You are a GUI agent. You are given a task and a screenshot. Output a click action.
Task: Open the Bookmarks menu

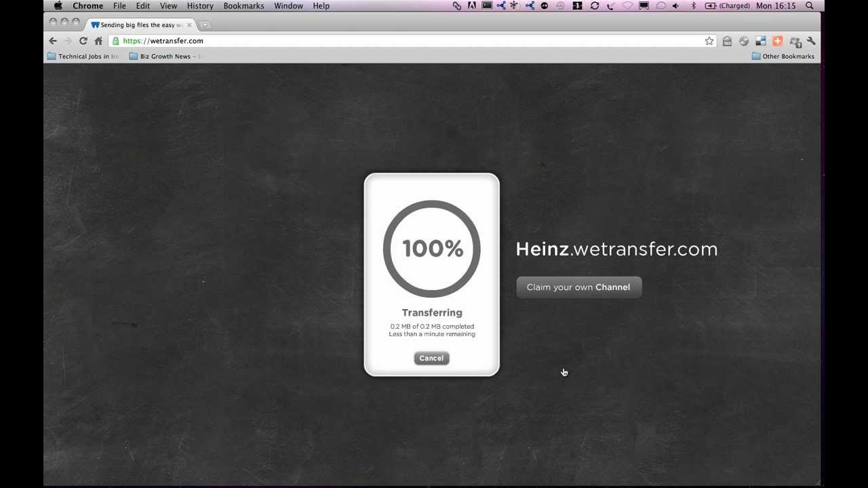tap(243, 6)
